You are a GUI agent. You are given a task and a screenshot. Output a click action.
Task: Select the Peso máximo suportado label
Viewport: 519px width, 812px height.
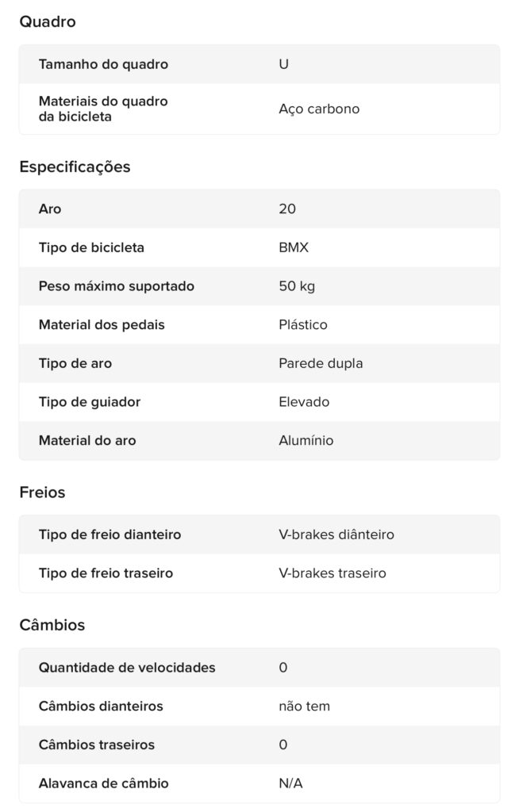coord(117,286)
